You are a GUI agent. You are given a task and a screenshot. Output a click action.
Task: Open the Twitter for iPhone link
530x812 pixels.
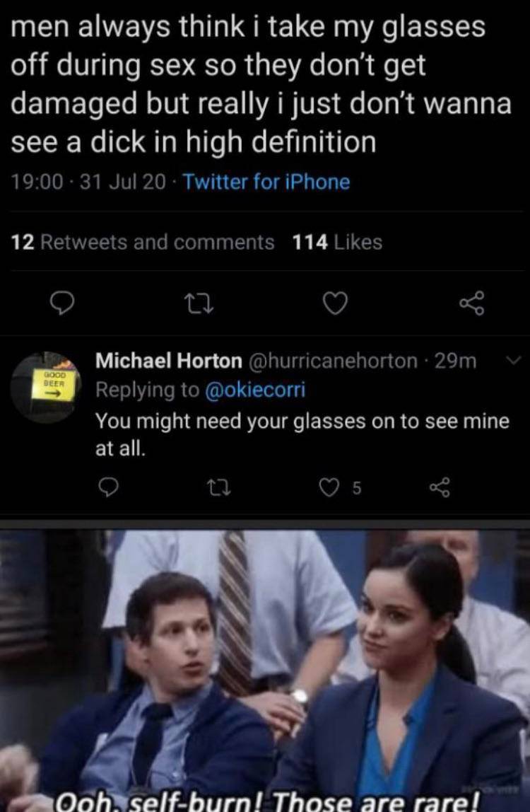tap(267, 182)
